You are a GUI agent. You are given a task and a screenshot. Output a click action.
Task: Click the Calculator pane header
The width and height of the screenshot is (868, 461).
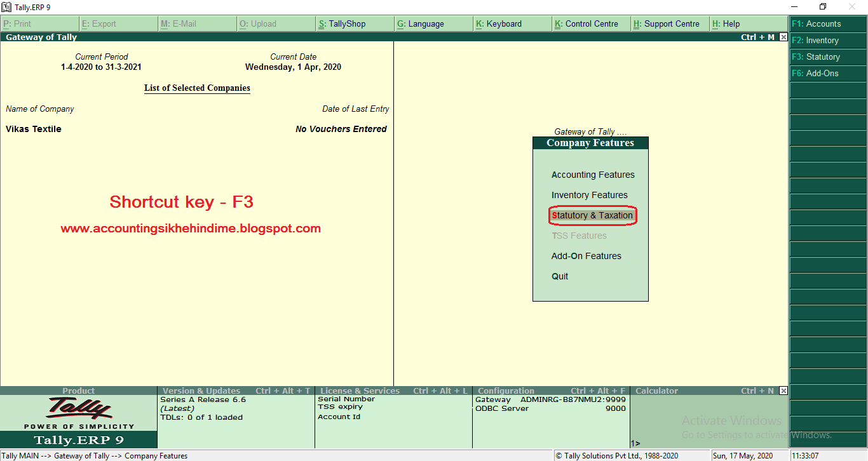click(x=656, y=391)
